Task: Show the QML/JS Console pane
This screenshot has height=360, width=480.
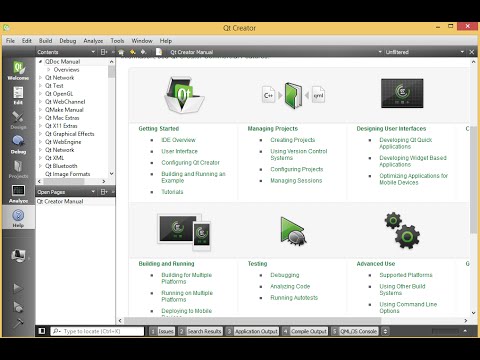Action: pos(355,331)
